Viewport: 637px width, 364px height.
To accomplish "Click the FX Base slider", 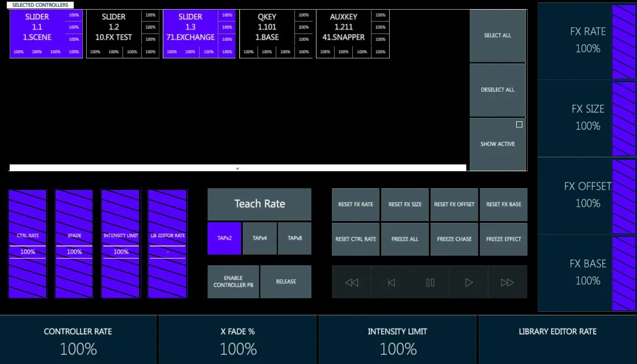I will pos(624,273).
